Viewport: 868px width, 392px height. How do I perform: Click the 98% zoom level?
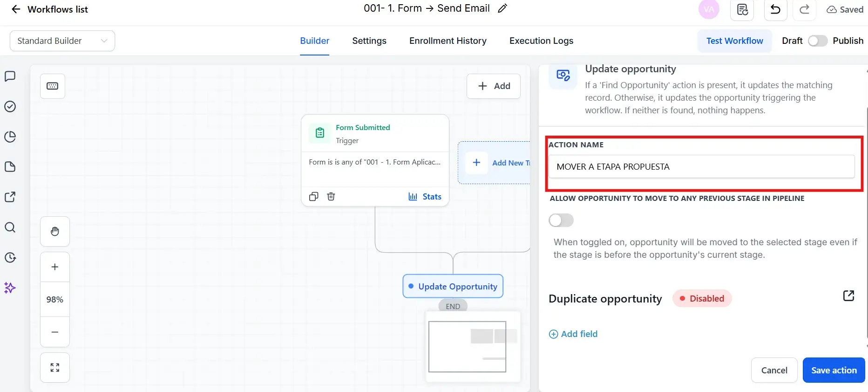coord(55,300)
